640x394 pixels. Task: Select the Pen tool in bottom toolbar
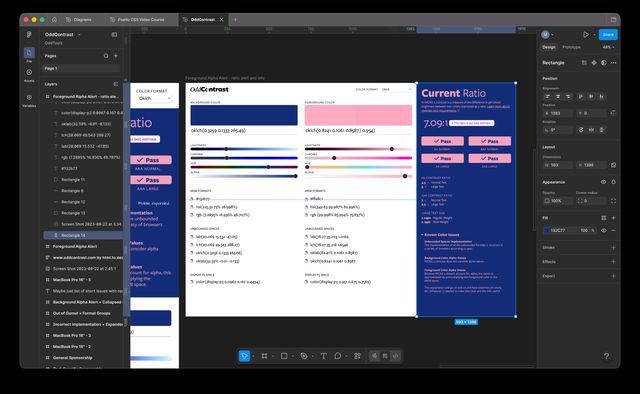pos(304,356)
